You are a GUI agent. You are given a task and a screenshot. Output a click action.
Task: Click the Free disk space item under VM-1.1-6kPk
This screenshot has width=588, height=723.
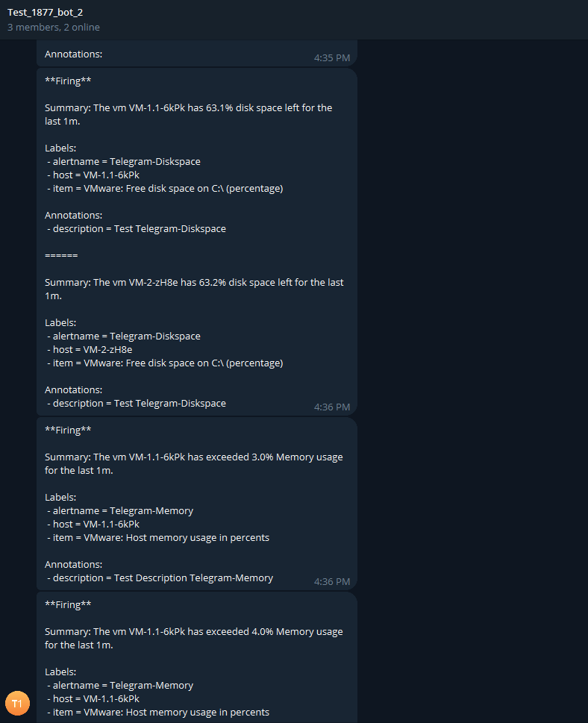click(x=167, y=188)
